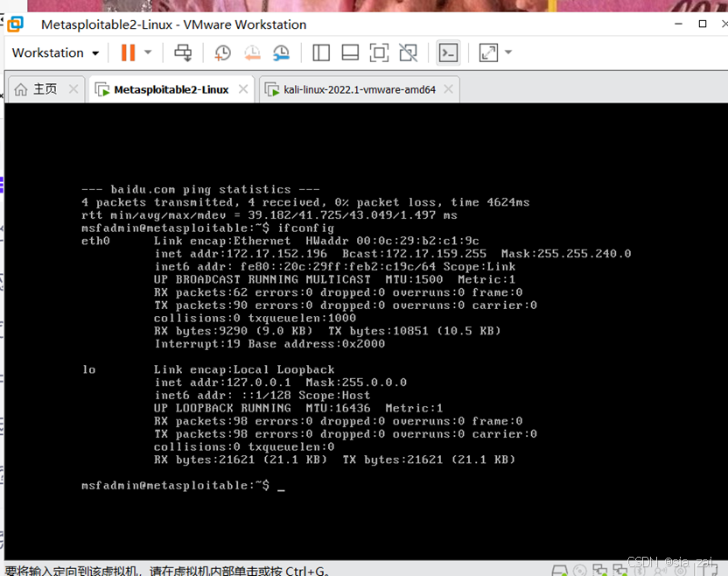
Task: Toggle the console view mode
Action: click(448, 53)
